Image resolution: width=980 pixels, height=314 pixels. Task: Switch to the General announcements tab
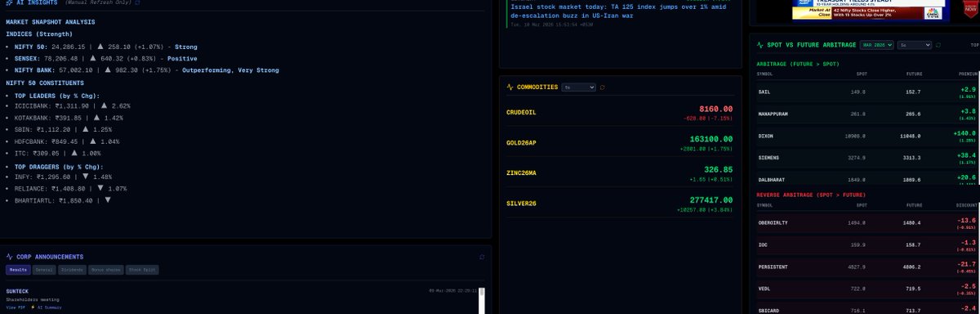click(x=44, y=270)
